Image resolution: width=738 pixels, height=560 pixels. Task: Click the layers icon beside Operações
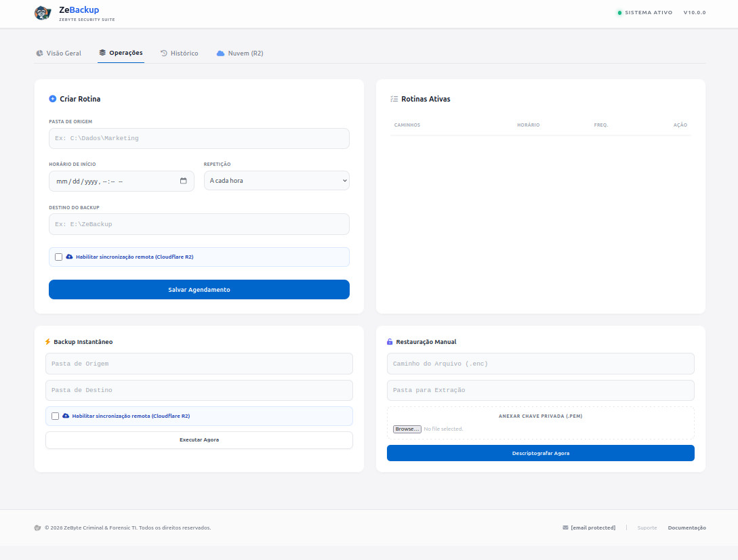(102, 52)
